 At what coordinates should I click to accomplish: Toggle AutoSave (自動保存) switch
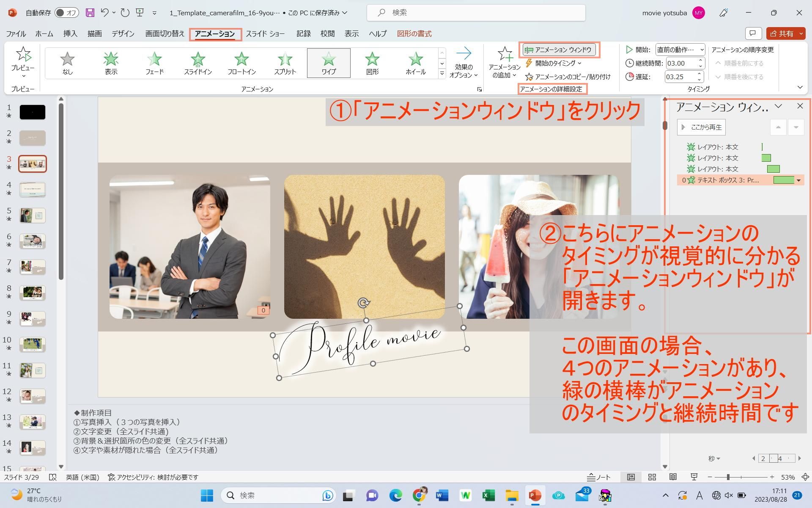coord(67,13)
